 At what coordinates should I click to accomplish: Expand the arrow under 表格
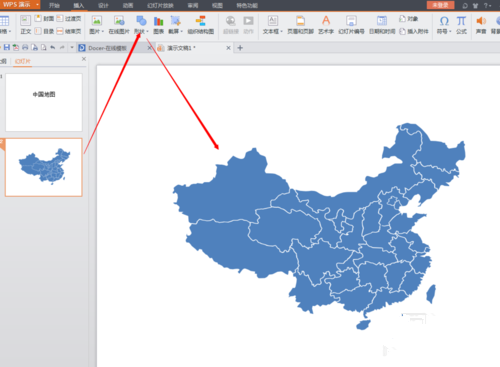[x=10, y=31]
